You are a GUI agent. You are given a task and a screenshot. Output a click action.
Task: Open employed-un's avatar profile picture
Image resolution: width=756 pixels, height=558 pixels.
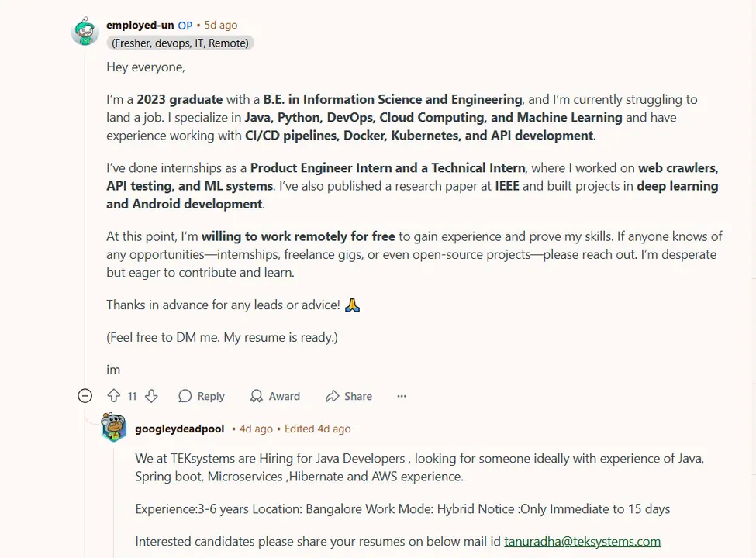pos(85,32)
